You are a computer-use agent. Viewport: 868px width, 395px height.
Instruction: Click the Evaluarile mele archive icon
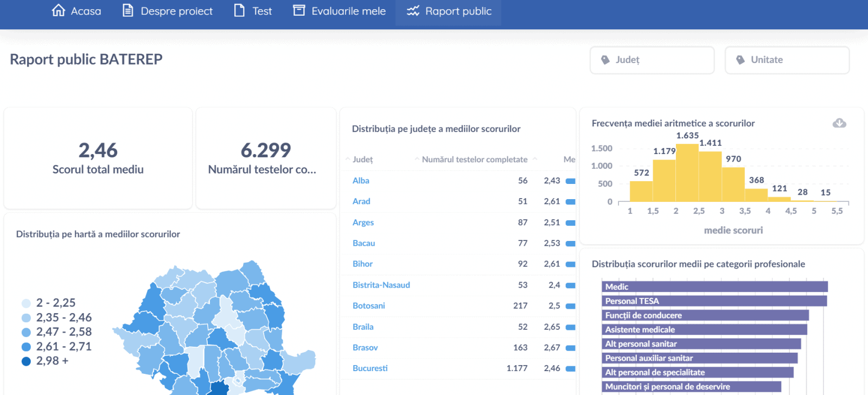pos(299,10)
